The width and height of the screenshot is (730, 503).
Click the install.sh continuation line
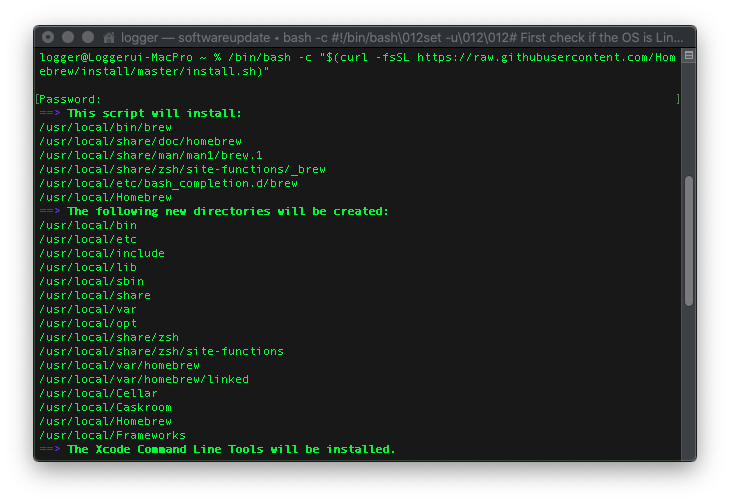[x=154, y=71]
